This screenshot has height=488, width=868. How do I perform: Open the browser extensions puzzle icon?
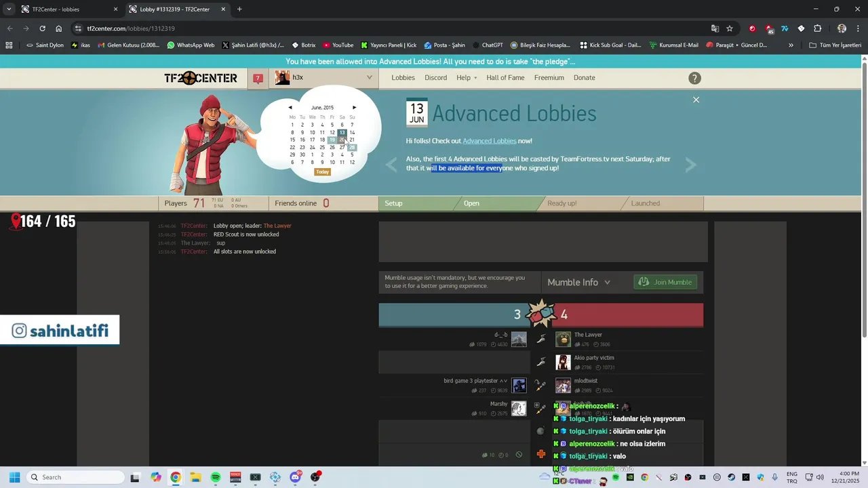click(817, 28)
